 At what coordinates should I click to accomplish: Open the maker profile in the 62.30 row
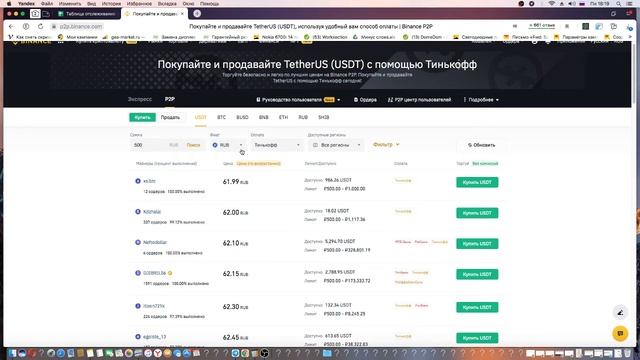click(153, 306)
